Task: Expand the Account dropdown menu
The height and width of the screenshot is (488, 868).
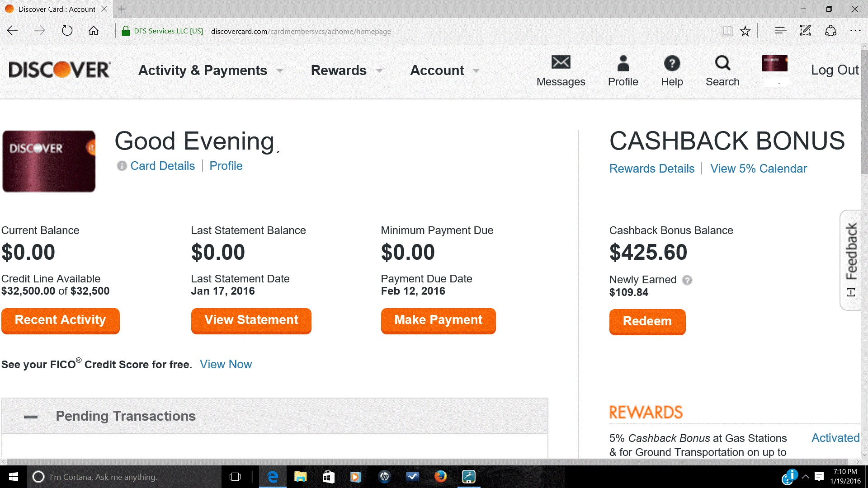Action: [445, 70]
